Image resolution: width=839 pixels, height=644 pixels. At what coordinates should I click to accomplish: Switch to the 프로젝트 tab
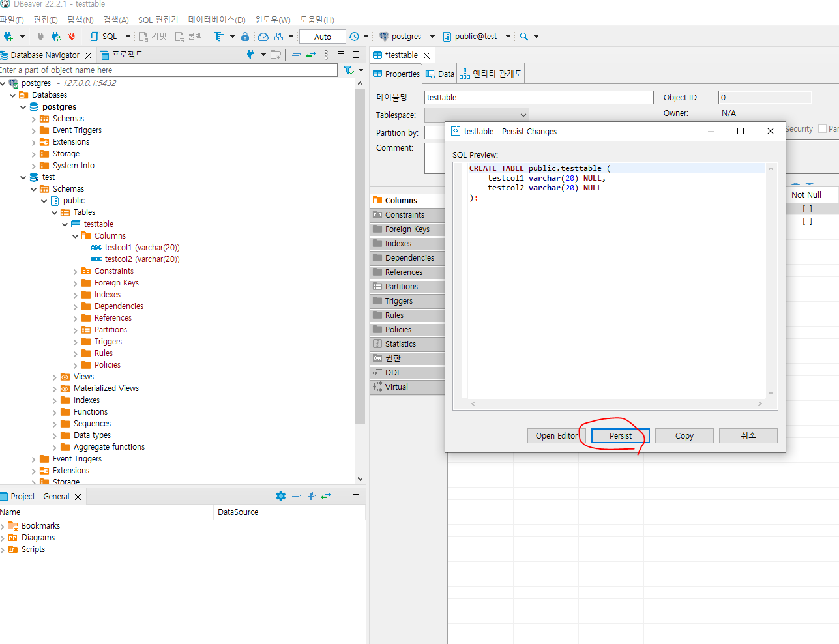[x=121, y=55]
